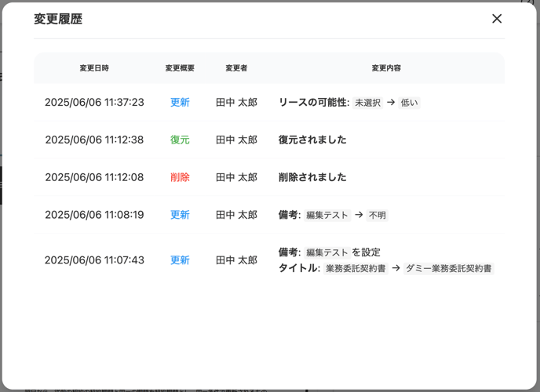Click the 備考 label in the 11:07:43 row
The image size is (540, 392).
click(x=290, y=252)
